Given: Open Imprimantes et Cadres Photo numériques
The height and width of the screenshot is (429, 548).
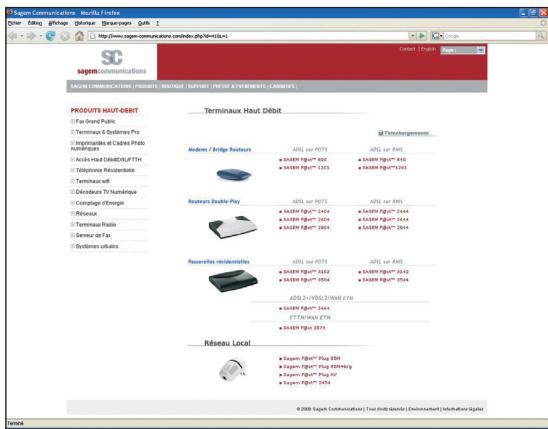Looking at the screenshot, I should click(x=108, y=146).
